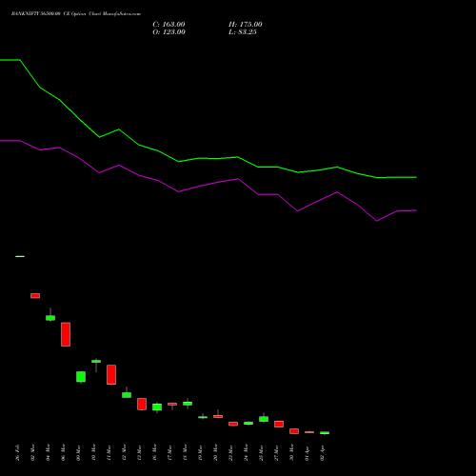Screen dimensions: 476x476
Task: Select the open value O: 123.00
Action: (169, 32)
